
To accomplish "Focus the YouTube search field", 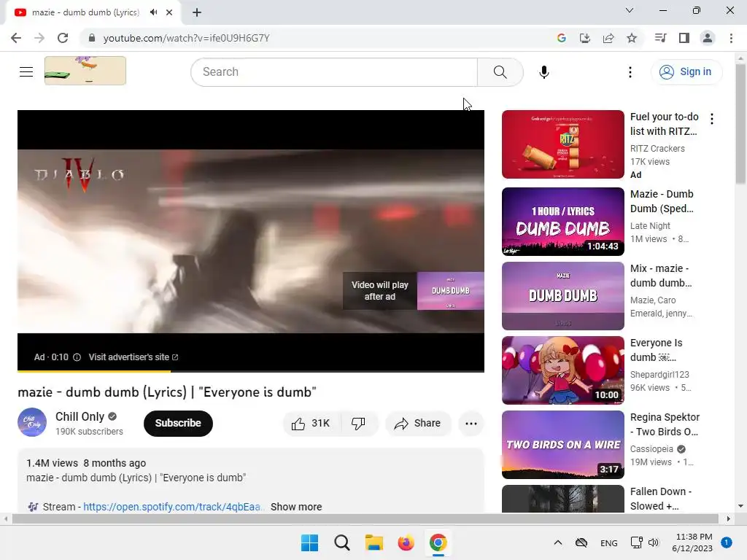I will click(x=334, y=72).
